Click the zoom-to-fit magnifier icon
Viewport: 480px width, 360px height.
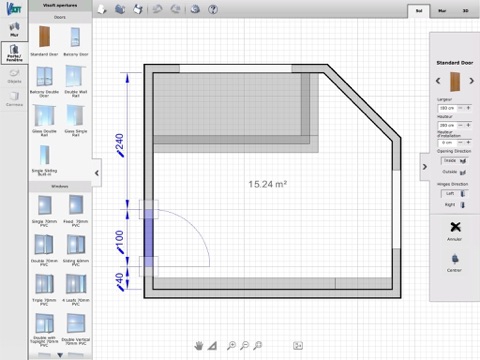click(257, 346)
